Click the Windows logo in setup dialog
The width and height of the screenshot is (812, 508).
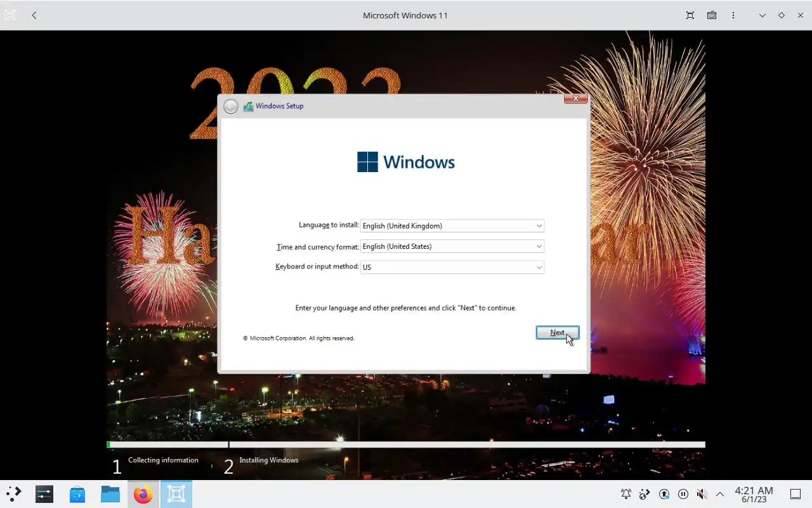coord(406,162)
